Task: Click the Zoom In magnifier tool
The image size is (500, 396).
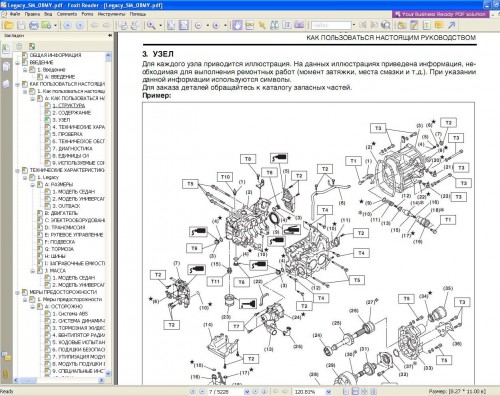Action: (x=151, y=25)
